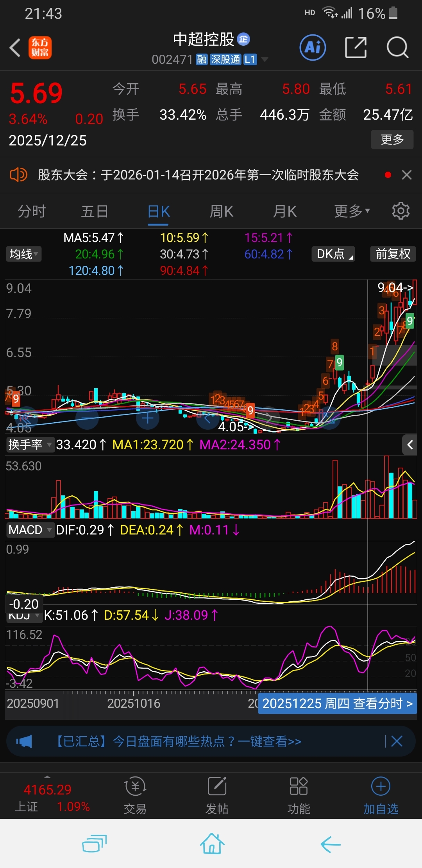Viewport: 422px width, 868px height.
Task: Tap DIF:0.29 MACD readout
Action: (x=85, y=530)
